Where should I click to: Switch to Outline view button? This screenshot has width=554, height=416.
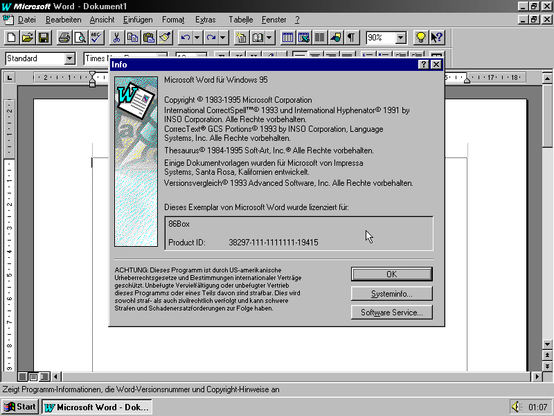[45, 377]
